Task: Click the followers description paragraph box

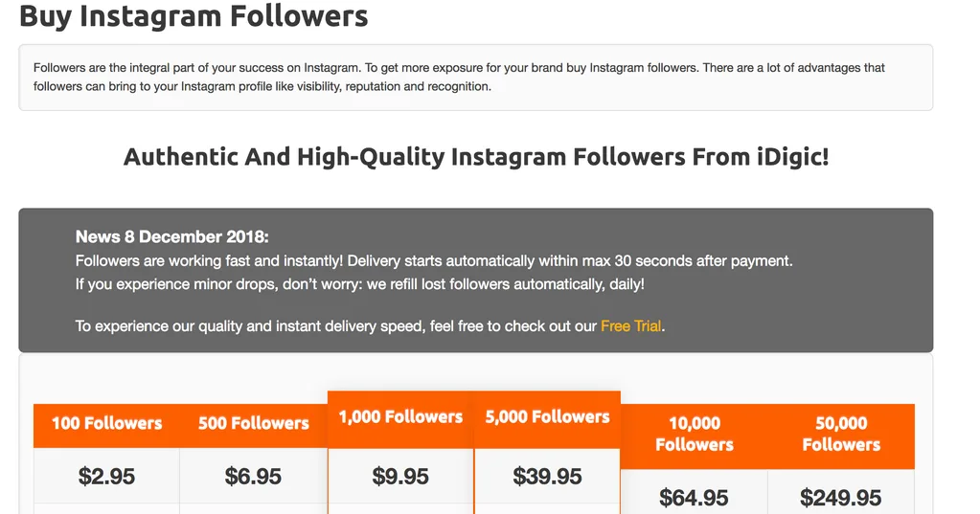Action: coord(475,78)
